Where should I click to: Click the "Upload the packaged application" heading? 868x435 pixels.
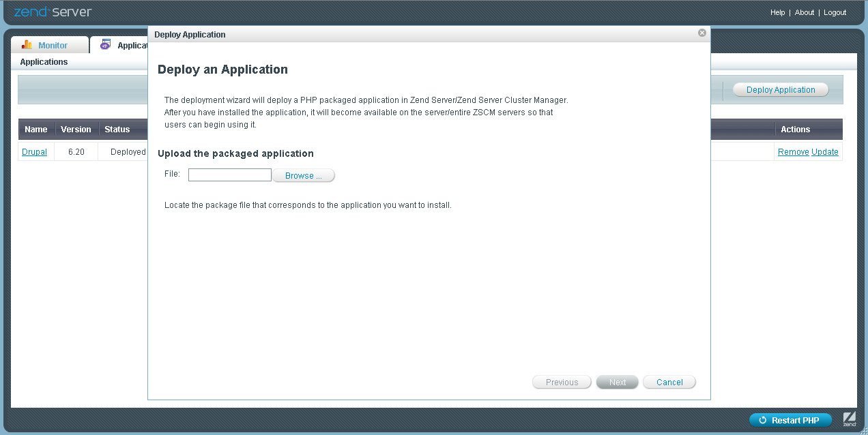click(x=235, y=154)
